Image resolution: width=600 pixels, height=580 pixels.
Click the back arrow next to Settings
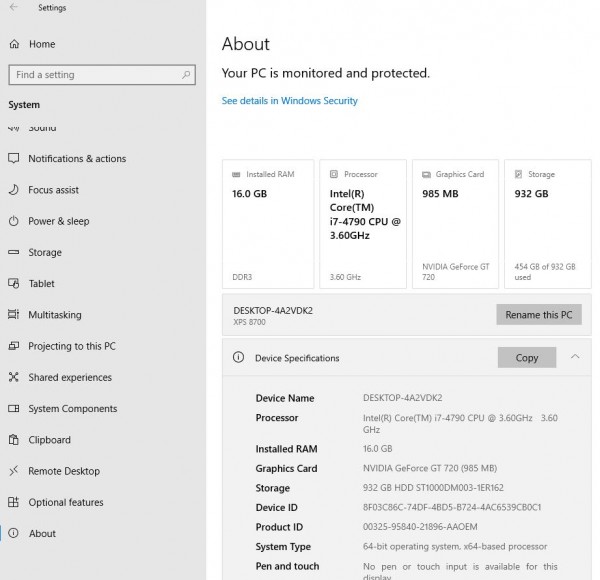click(x=14, y=7)
